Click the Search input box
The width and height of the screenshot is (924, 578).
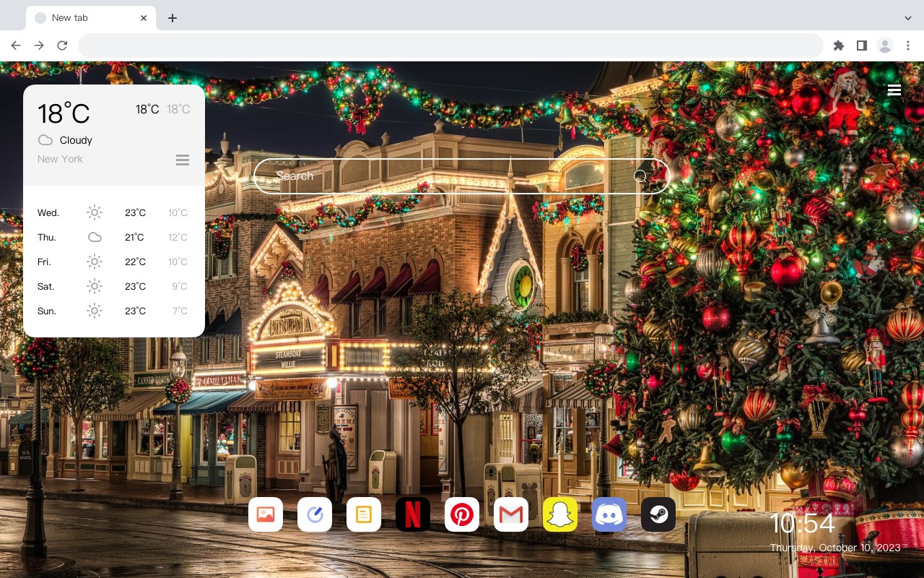461,176
